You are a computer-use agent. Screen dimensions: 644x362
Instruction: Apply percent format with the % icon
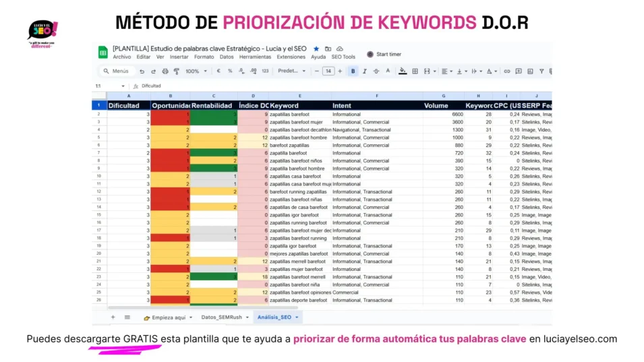pos(230,71)
